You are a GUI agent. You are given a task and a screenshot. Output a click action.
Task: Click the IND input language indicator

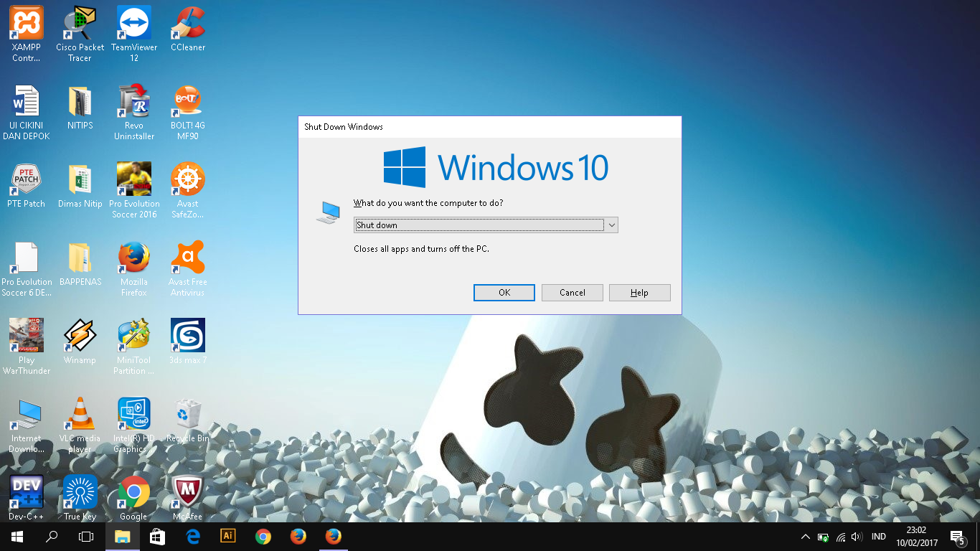878,537
